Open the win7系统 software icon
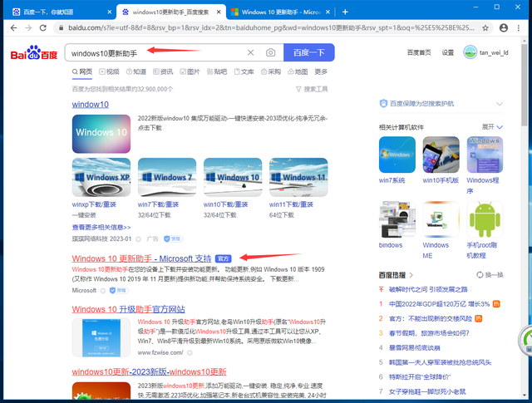The image size is (532, 403). click(397, 155)
